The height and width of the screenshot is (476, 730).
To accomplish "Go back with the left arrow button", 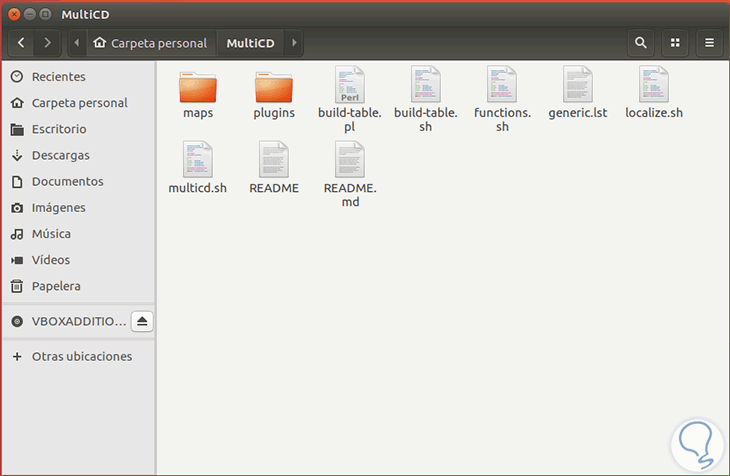I will point(21,43).
